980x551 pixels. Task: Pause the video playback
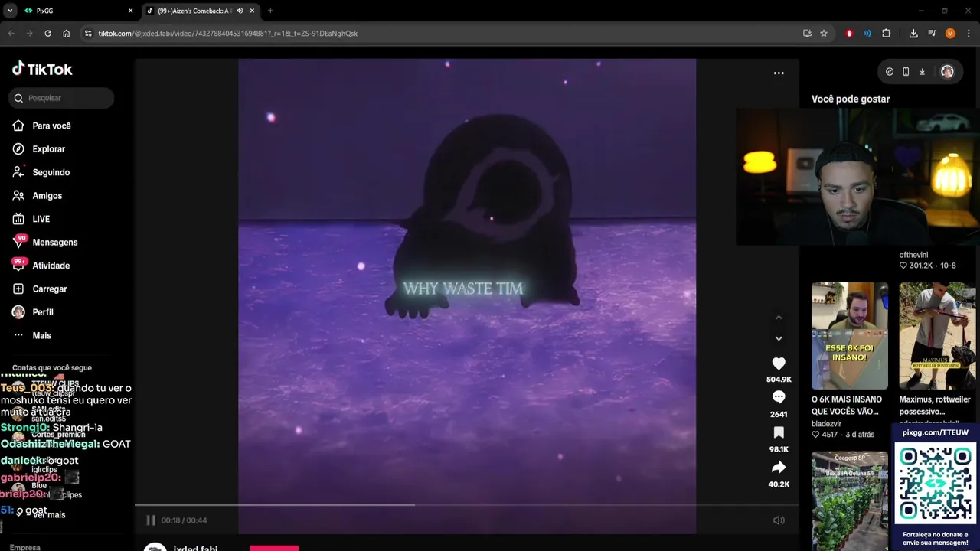151,520
